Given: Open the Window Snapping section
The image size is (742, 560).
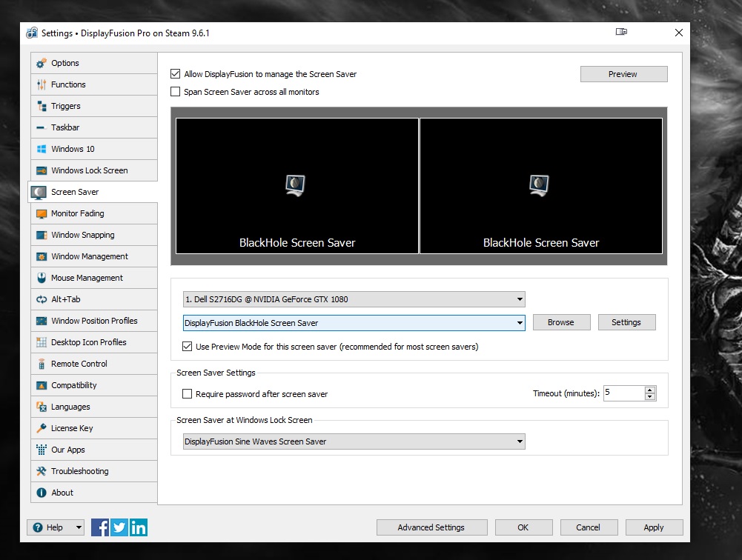Looking at the screenshot, I should 82,235.
